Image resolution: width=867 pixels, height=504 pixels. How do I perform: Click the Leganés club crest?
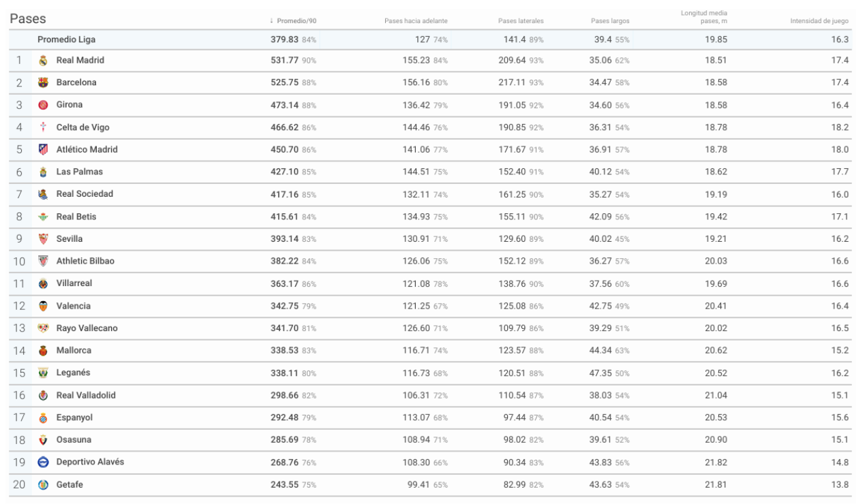[x=43, y=373]
